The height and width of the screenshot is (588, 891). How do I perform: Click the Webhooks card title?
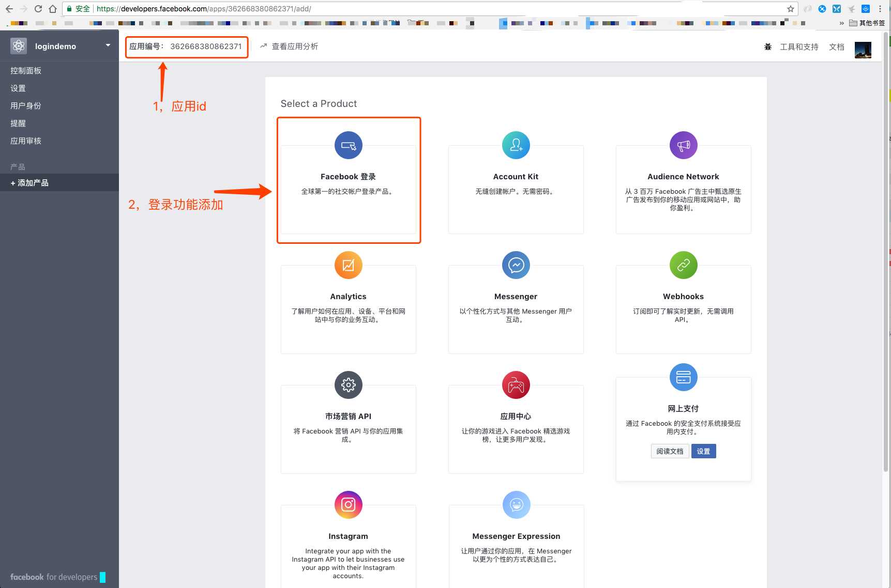click(683, 297)
